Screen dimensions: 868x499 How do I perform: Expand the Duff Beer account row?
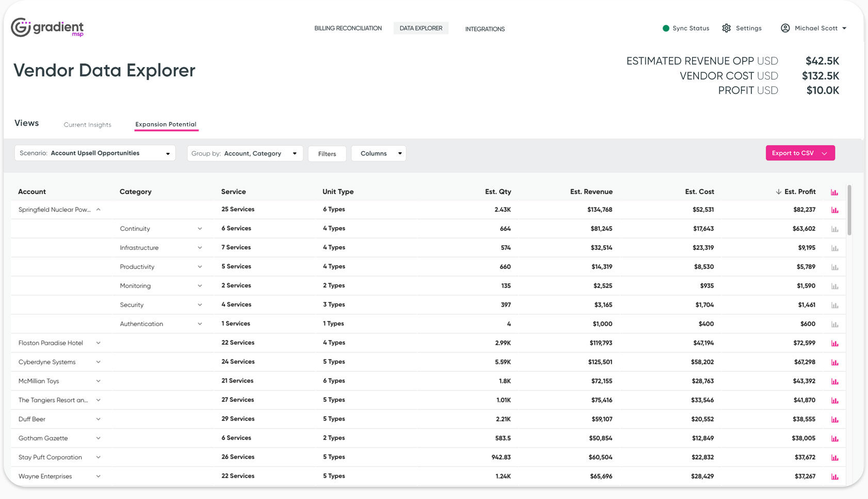(98, 419)
